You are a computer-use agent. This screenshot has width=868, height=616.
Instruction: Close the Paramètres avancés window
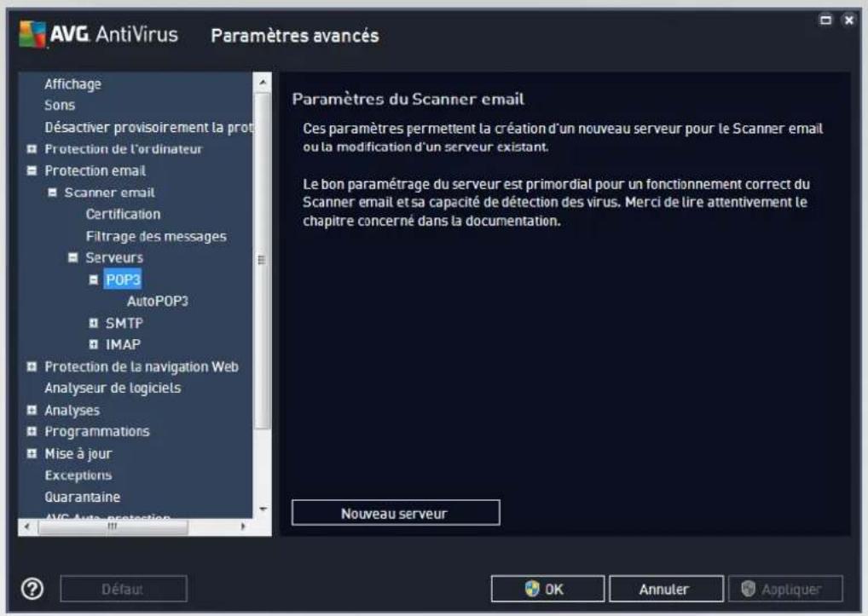click(x=848, y=20)
